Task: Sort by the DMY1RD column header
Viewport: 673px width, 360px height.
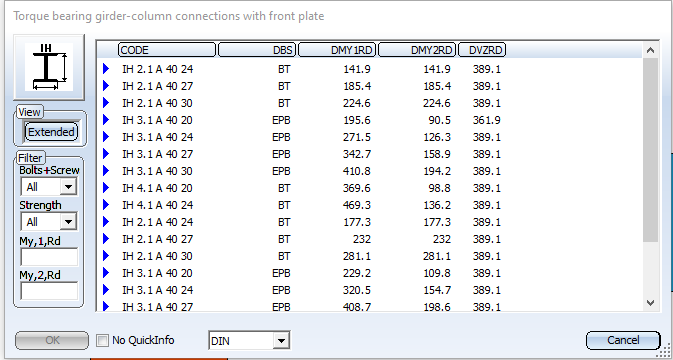Action: (337, 50)
